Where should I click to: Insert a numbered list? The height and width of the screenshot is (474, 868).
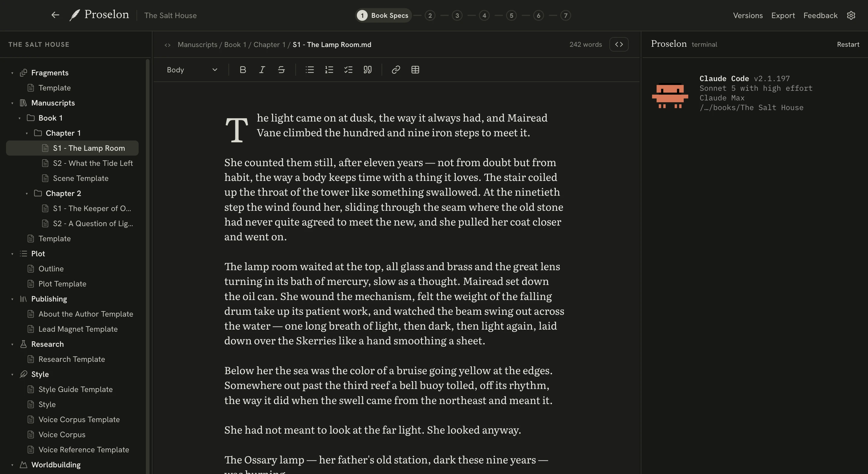[x=329, y=70]
